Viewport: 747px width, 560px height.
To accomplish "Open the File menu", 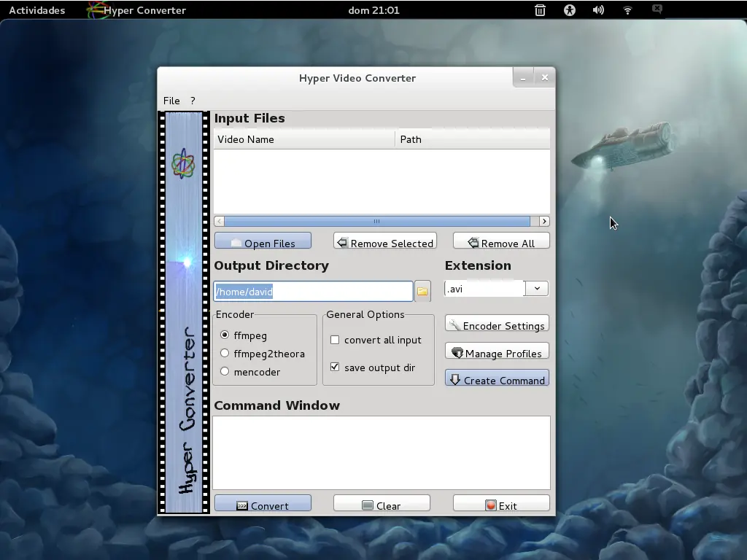I will coord(171,101).
